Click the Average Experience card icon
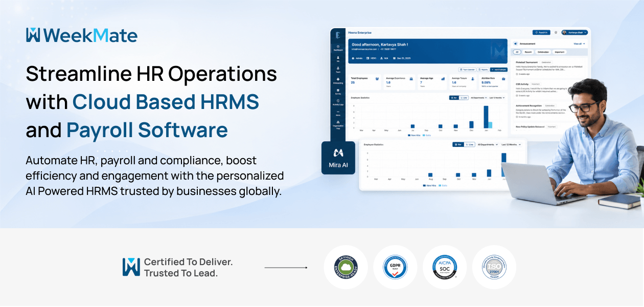Image resolution: width=644 pixels, height=307 pixels. coord(411,79)
